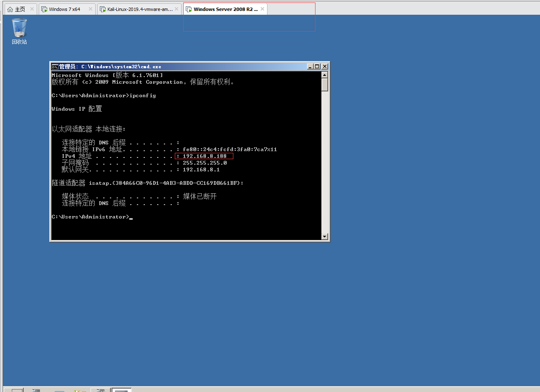Close the cmd.exe window
The image size is (540, 392).
pyautogui.click(x=324, y=67)
